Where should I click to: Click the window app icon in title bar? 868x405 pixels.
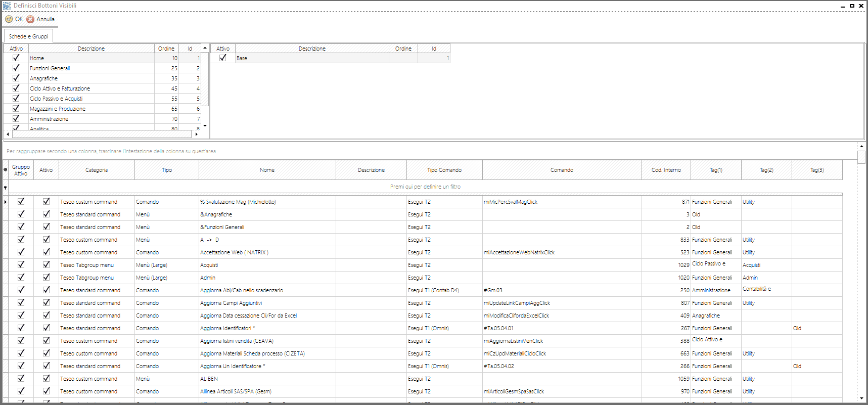tap(7, 6)
